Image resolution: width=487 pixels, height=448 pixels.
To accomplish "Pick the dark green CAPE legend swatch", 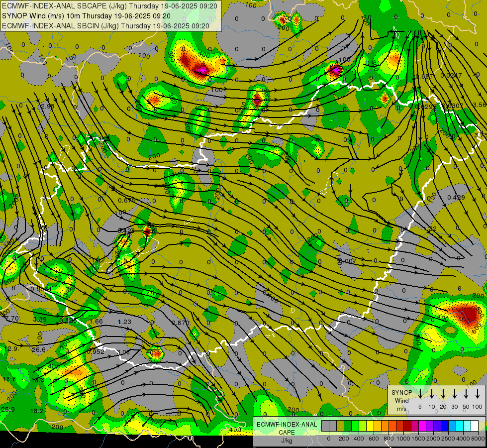I will (348, 426).
